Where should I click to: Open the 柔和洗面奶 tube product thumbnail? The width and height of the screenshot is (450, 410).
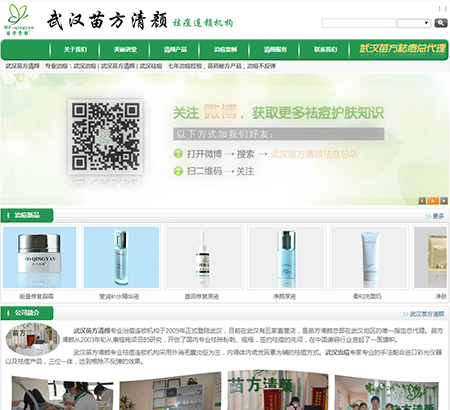coord(369,257)
